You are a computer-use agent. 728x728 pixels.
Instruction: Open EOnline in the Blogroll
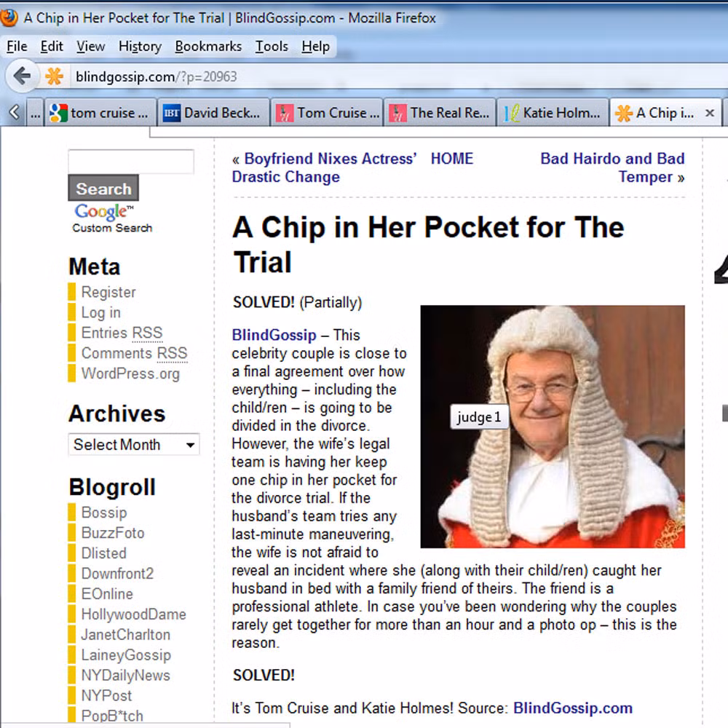[107, 594]
